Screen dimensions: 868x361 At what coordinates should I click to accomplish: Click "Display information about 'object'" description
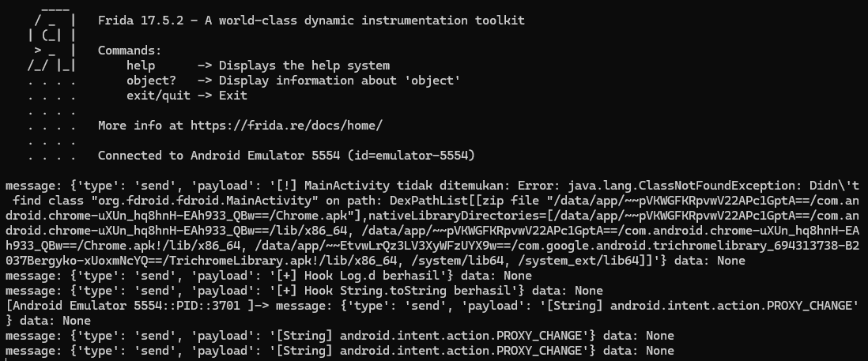click(340, 81)
